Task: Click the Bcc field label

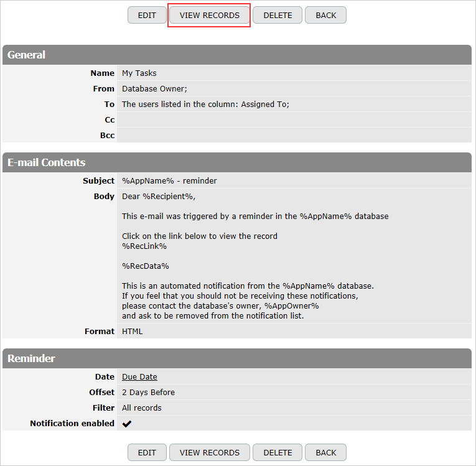Action: 108,135
